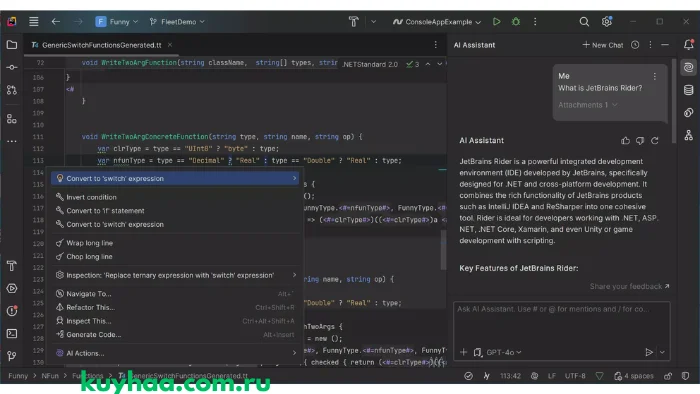Open message options on Me bubble
The image size is (700, 394).
click(654, 76)
